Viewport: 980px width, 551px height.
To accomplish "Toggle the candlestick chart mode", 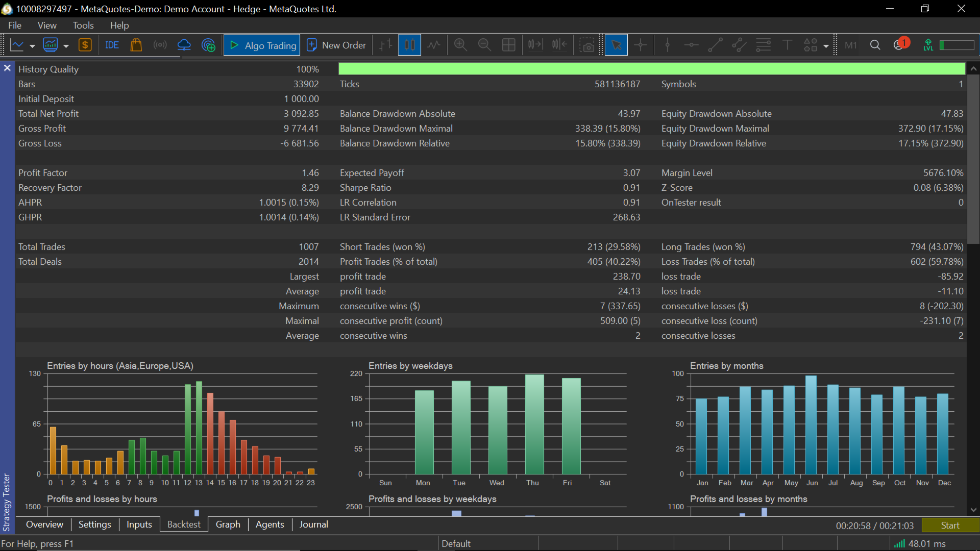I will [x=409, y=45].
